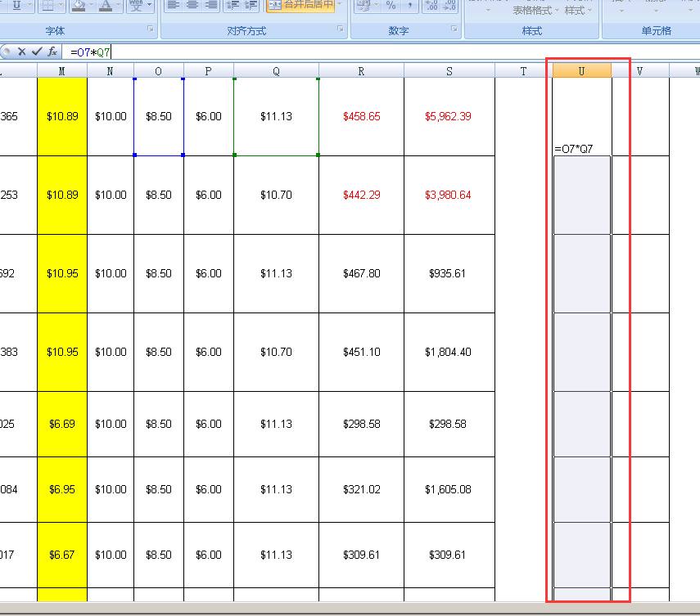Click the decrease indent icon
Image resolution: width=700 pixels, height=616 pixels.
click(232, 5)
